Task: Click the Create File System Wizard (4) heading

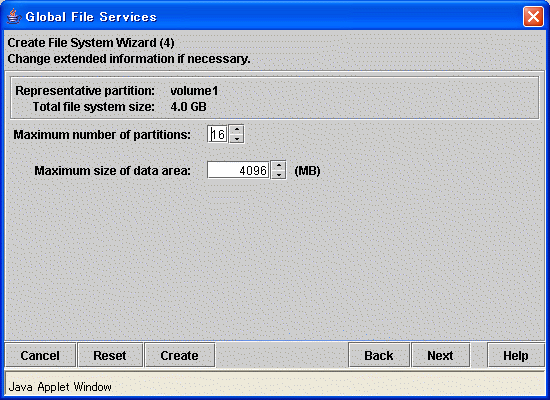Action: [91, 43]
